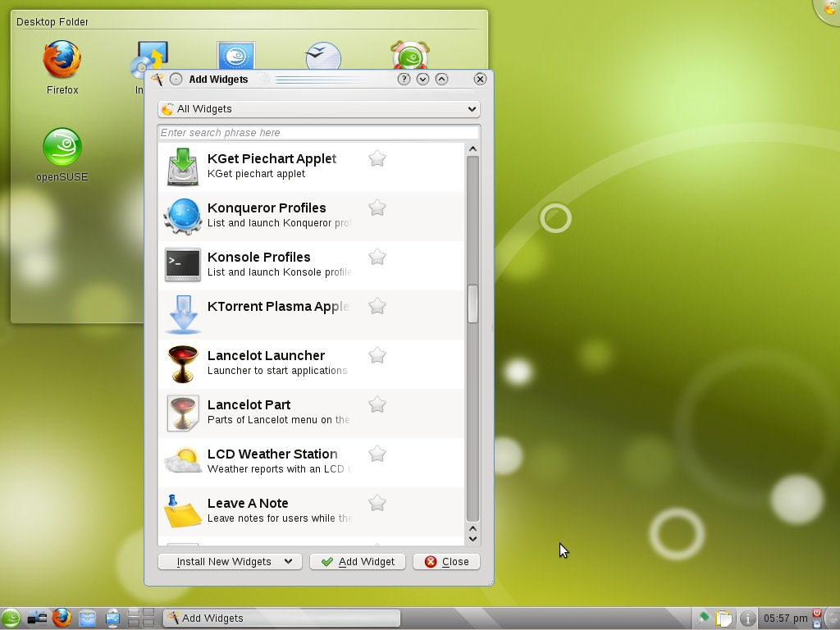Mark Konsole Profiles as favorite with its star

[x=377, y=257]
